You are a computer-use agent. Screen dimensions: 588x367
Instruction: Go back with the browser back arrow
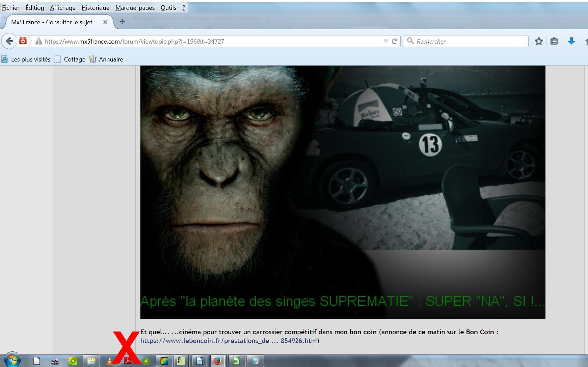[9, 41]
